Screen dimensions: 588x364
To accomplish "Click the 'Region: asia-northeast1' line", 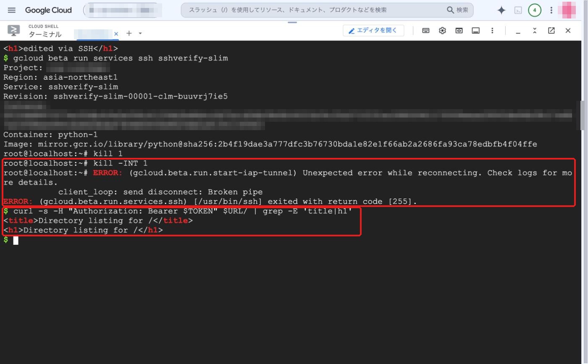I will tap(60, 77).
